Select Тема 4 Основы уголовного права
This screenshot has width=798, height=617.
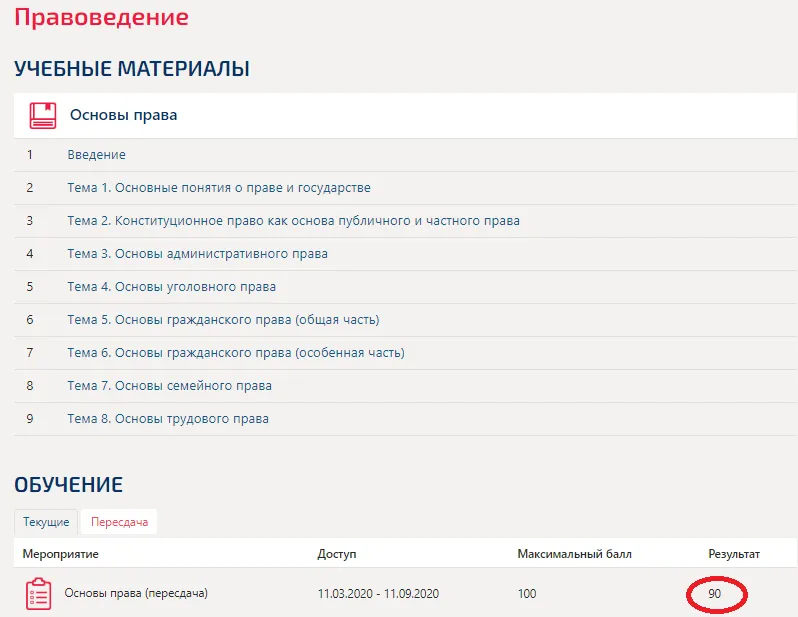click(x=171, y=287)
